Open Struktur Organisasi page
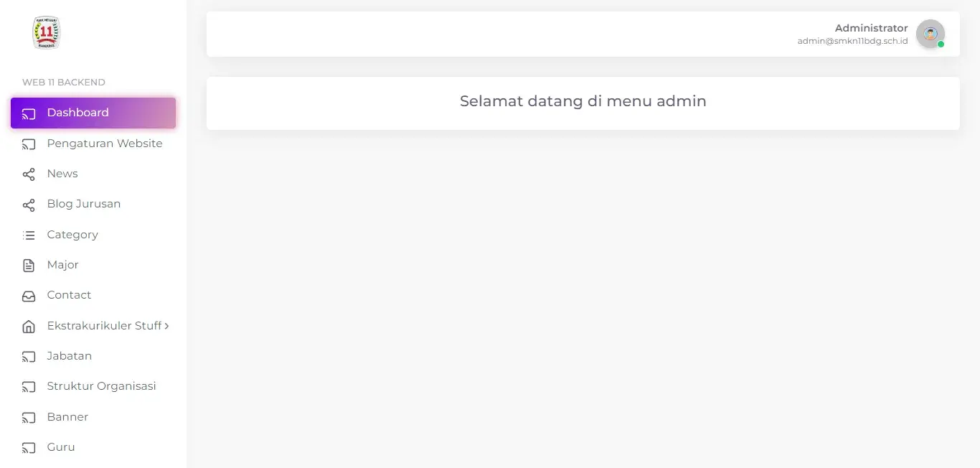 pos(93,386)
